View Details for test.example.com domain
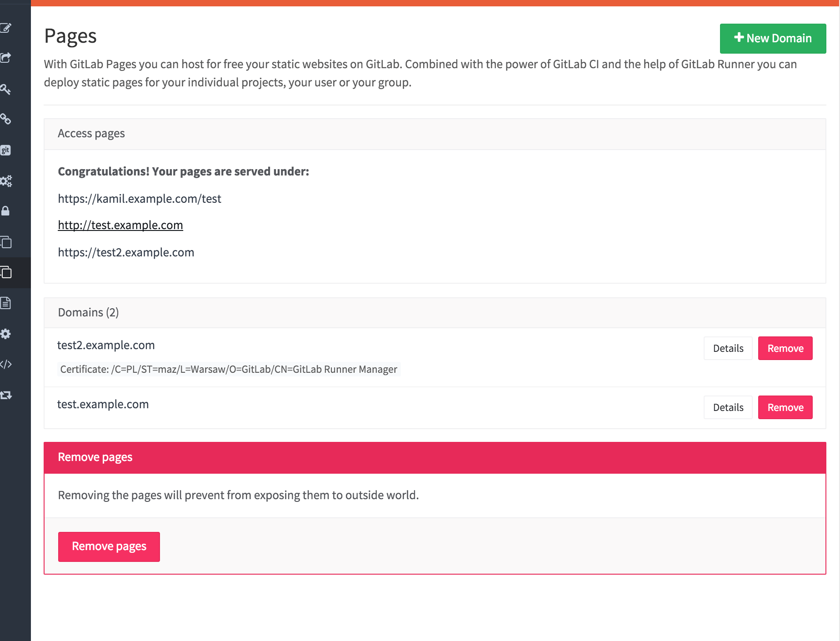Viewport: 840px width, 641px height. pyautogui.click(x=728, y=408)
